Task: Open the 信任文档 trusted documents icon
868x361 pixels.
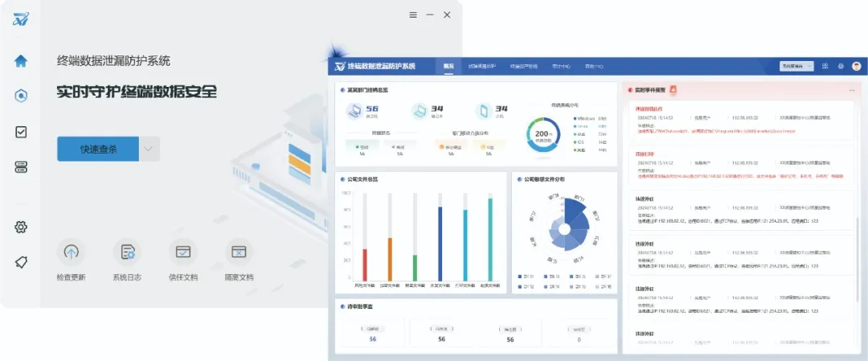Action: point(183,252)
